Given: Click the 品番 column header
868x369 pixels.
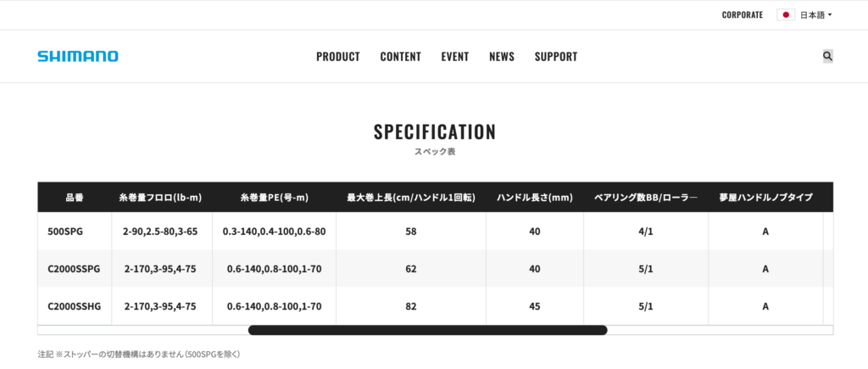Looking at the screenshot, I should pos(75,198).
